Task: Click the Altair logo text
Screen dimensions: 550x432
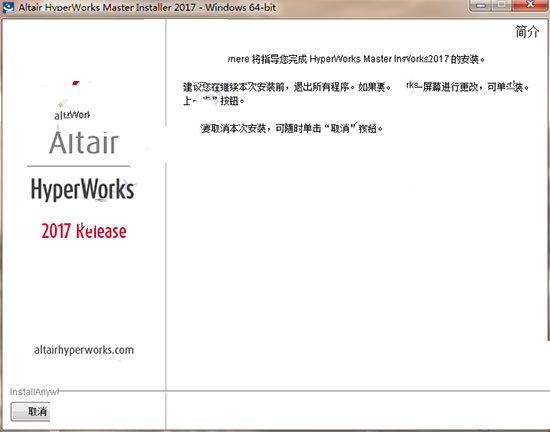Action: point(83,142)
